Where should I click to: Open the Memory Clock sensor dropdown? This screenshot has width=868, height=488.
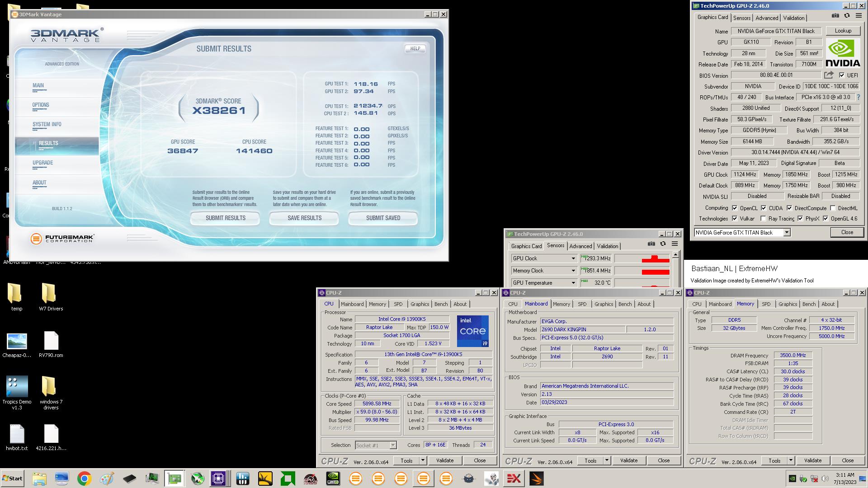pos(573,271)
